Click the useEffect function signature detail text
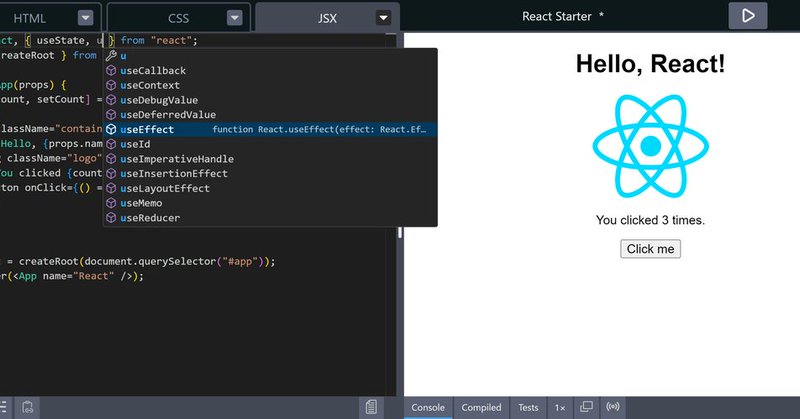800x419 pixels. tap(319, 130)
